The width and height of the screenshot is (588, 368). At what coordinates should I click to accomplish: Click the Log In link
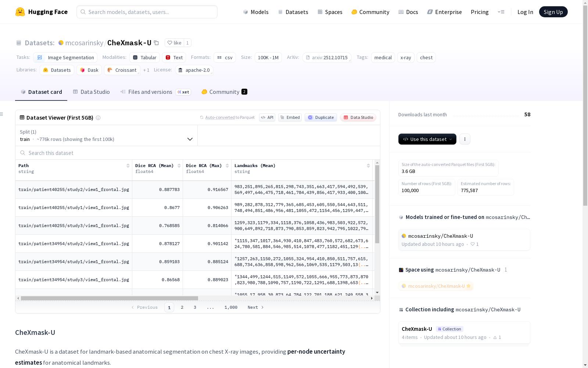(525, 12)
